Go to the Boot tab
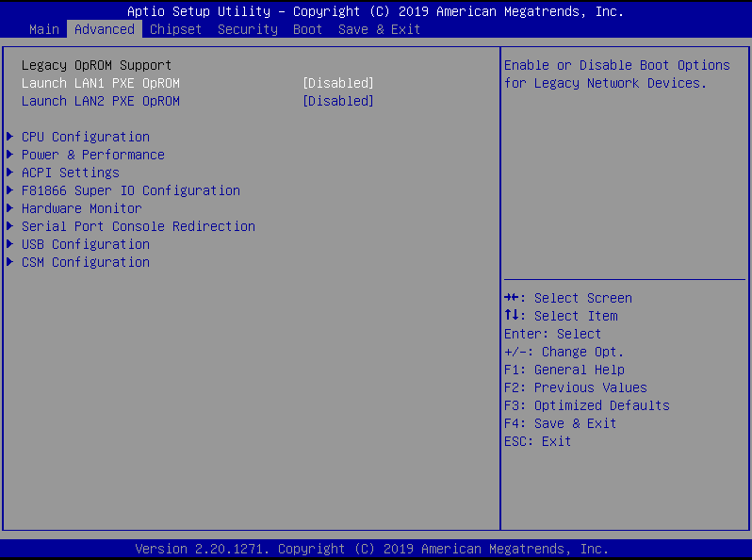Image resolution: width=752 pixels, height=560 pixels. (x=307, y=29)
